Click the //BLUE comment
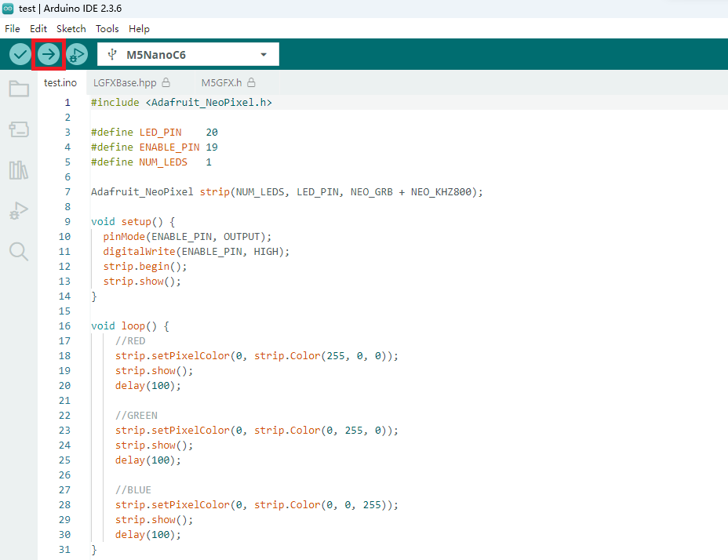 (x=133, y=490)
